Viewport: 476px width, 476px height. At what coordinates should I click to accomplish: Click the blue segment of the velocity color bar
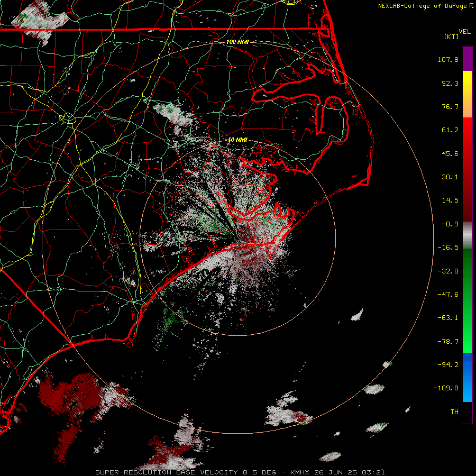click(467, 377)
